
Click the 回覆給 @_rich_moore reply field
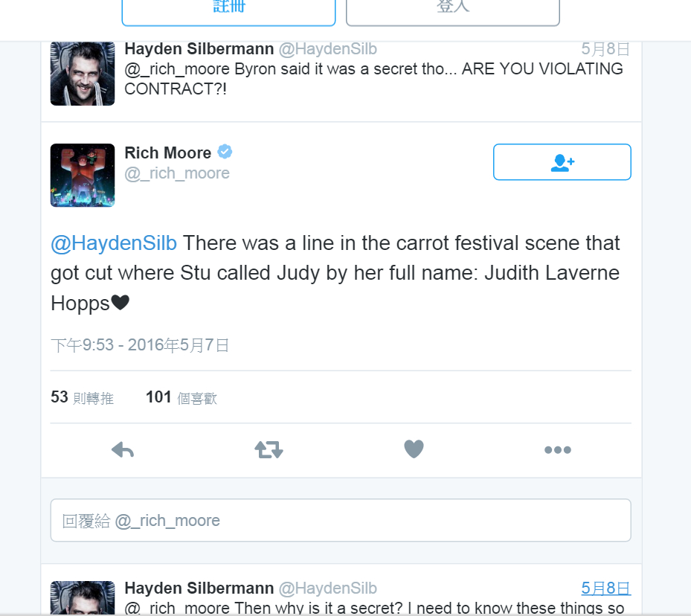coord(341,520)
